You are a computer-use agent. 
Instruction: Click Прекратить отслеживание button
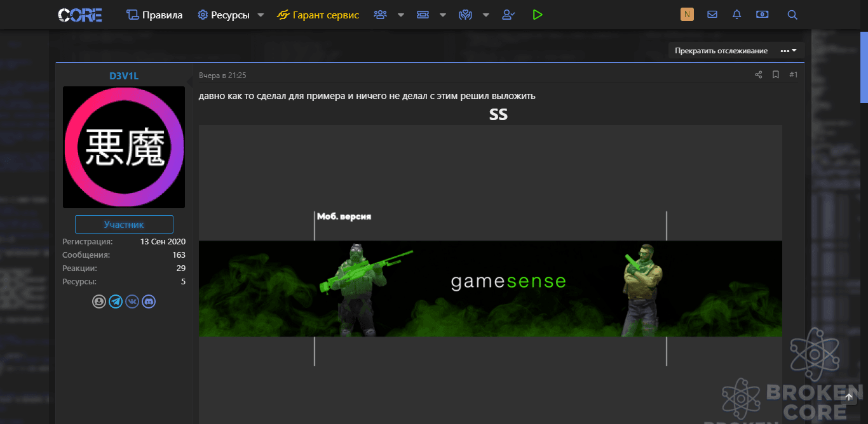[721, 51]
